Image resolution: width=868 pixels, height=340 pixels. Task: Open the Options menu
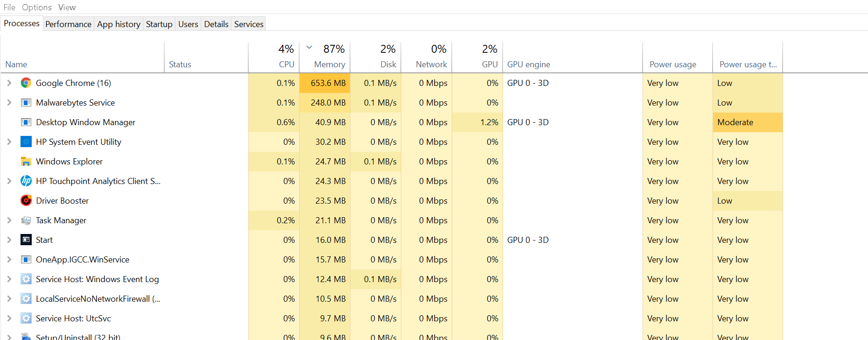(x=37, y=7)
